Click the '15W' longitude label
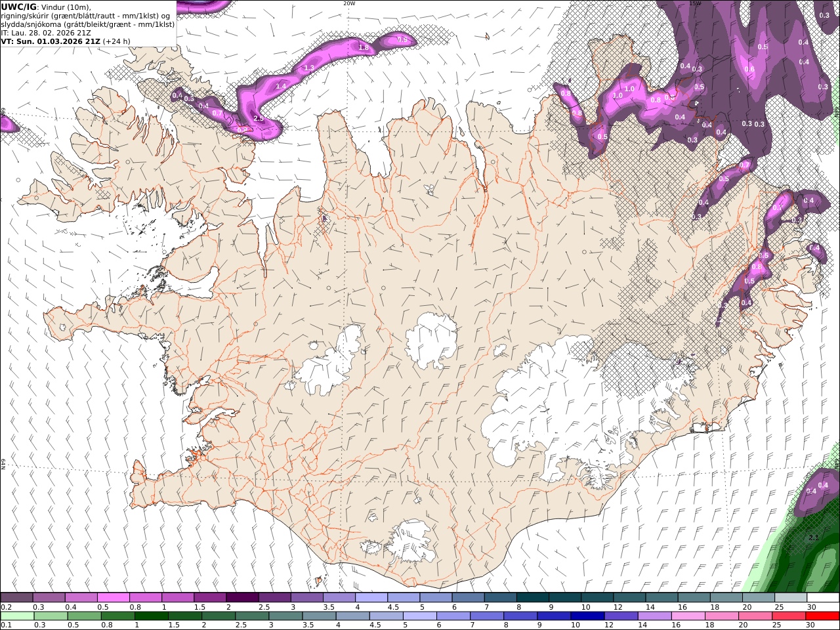The height and width of the screenshot is (630, 840). coord(696,3)
